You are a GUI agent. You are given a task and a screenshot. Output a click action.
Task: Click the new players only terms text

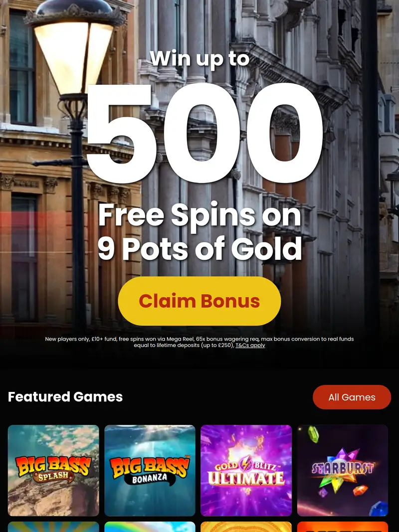click(199, 342)
